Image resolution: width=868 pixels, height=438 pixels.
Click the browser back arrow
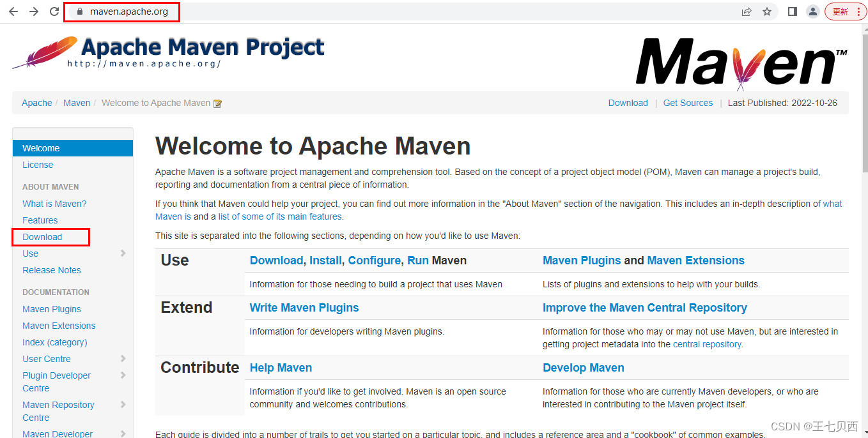(13, 11)
